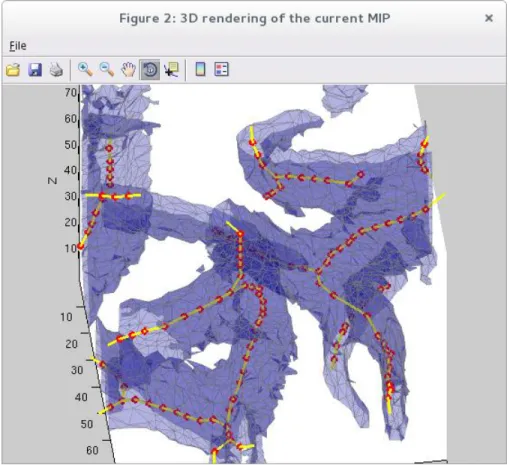Viewport: 510px width, 465px height.
Task: Insert a colorbar with the toolbar icon
Action: 200,70
